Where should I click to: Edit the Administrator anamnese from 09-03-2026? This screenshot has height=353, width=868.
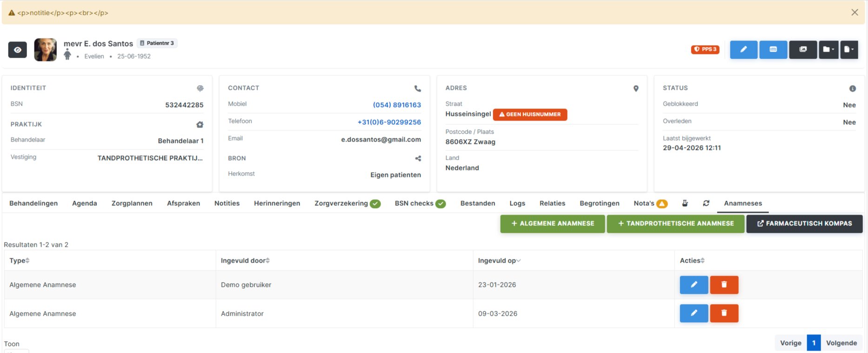tap(694, 313)
